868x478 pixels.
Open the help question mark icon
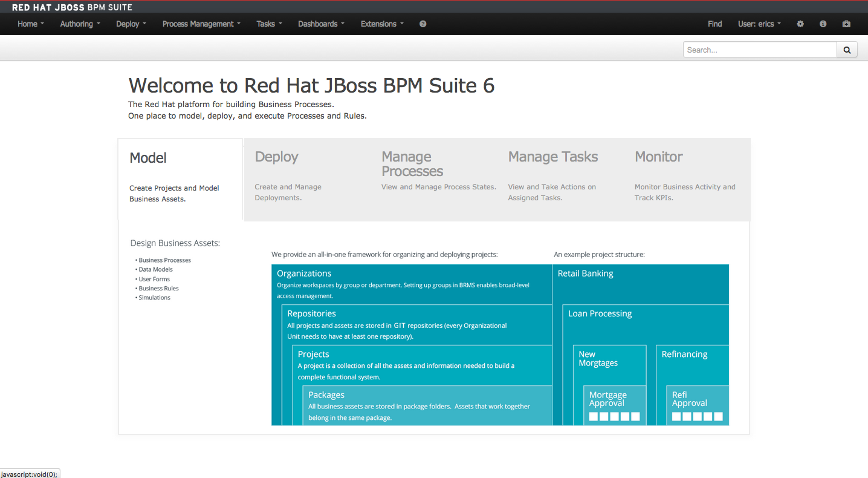click(423, 24)
